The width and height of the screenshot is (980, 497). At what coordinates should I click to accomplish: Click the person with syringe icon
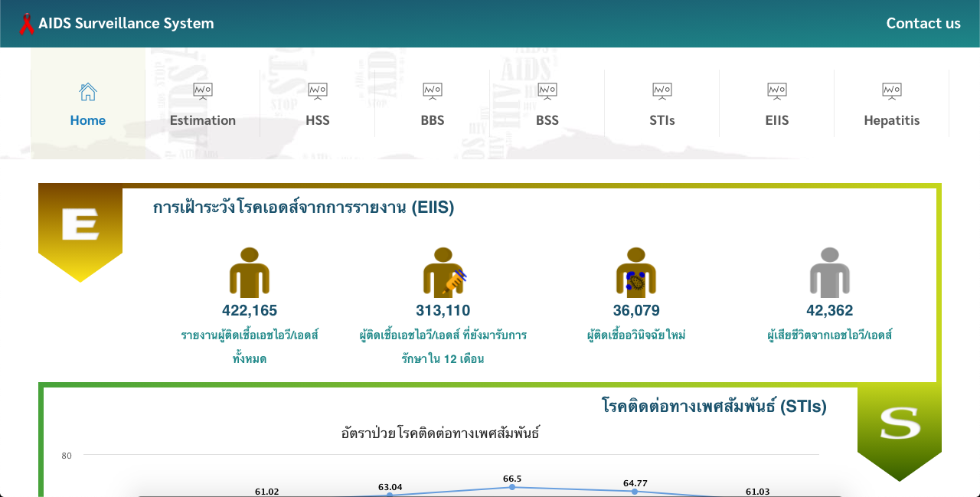(444, 273)
